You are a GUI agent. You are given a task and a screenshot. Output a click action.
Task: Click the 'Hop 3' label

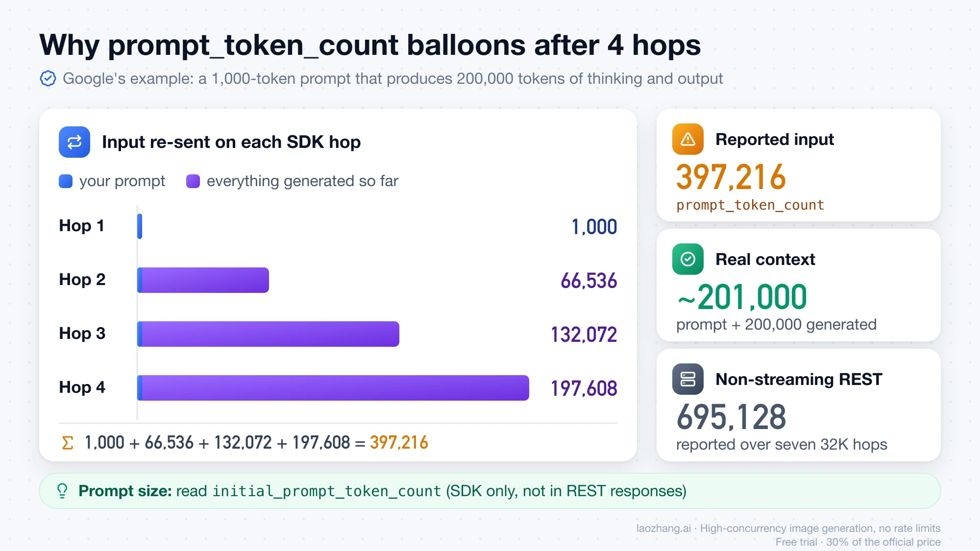pos(82,334)
